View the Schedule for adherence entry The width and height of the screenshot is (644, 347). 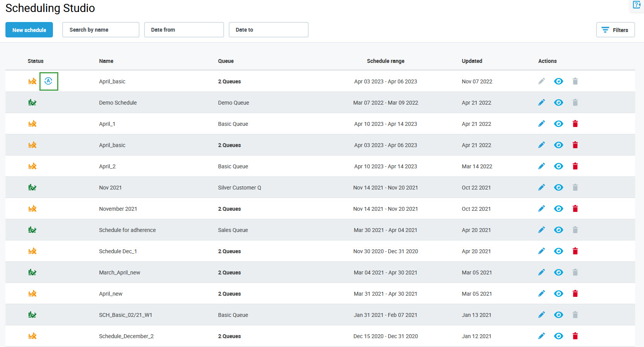[558, 230]
